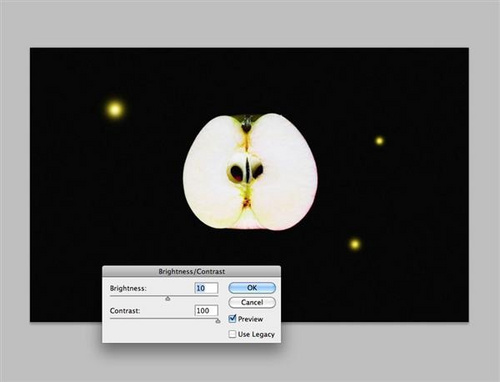Image resolution: width=500 pixels, height=382 pixels.
Task: Toggle the Preview checkbox
Action: [x=233, y=319]
